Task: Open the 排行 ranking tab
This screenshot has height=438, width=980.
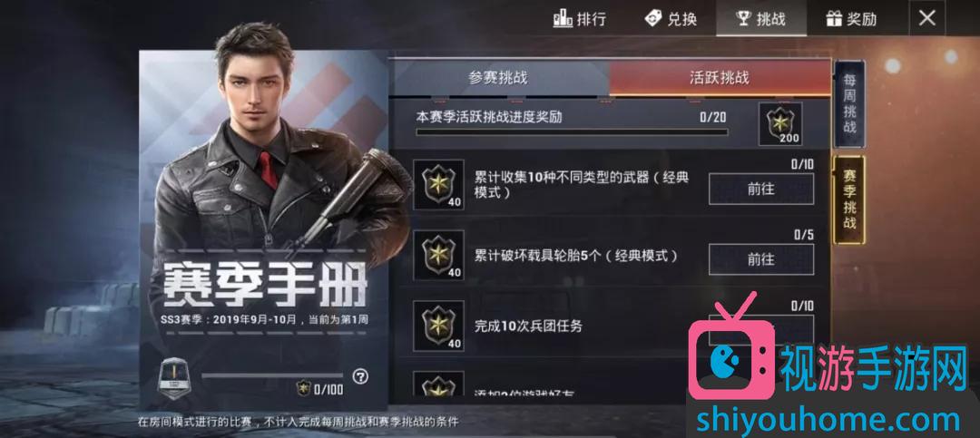Action: (579, 19)
